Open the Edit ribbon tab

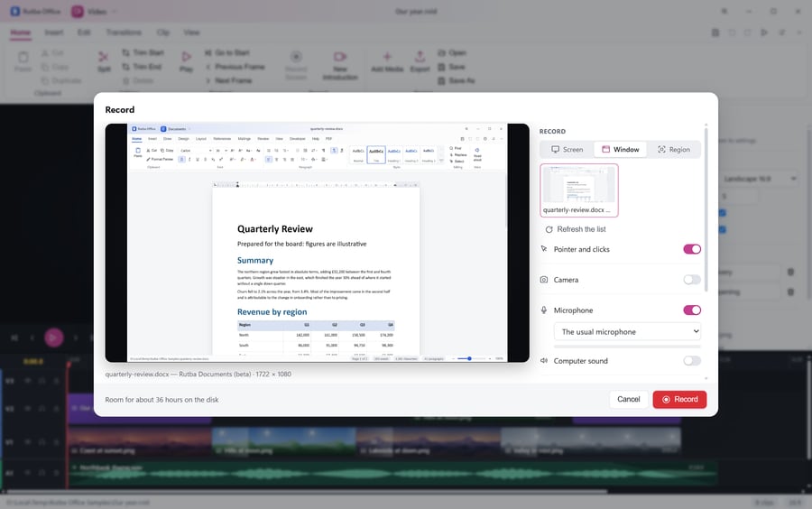coord(84,32)
